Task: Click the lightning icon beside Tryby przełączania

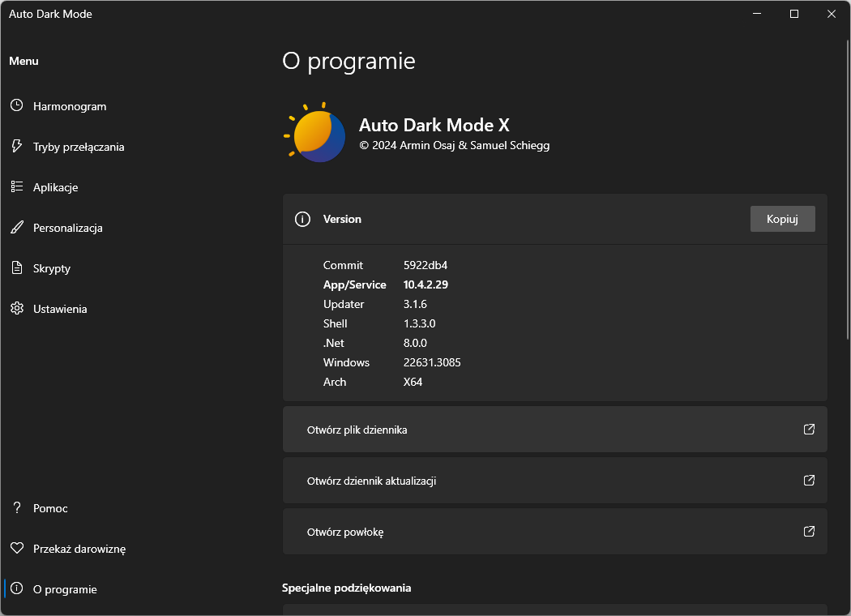Action: [x=17, y=146]
